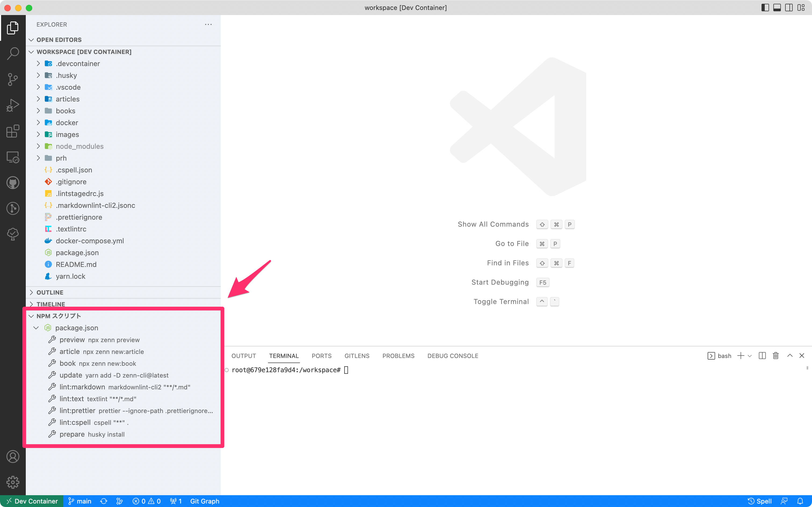Split the terminal
Screen dimensions: 812x507
point(762,356)
